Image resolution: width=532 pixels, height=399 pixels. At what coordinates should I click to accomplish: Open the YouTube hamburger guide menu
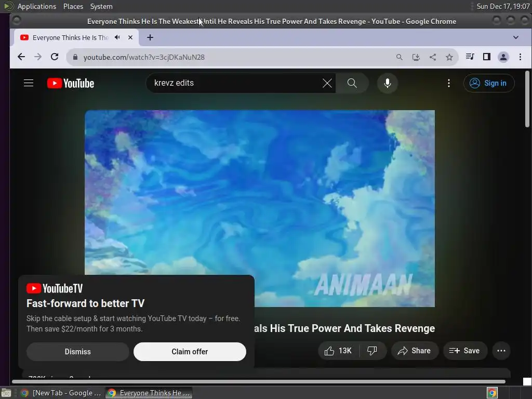pos(29,83)
